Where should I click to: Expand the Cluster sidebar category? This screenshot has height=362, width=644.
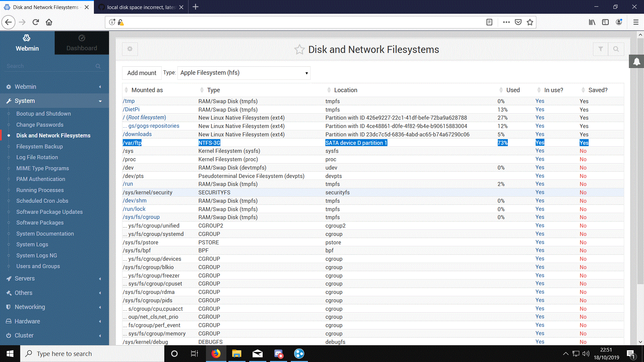click(54, 336)
